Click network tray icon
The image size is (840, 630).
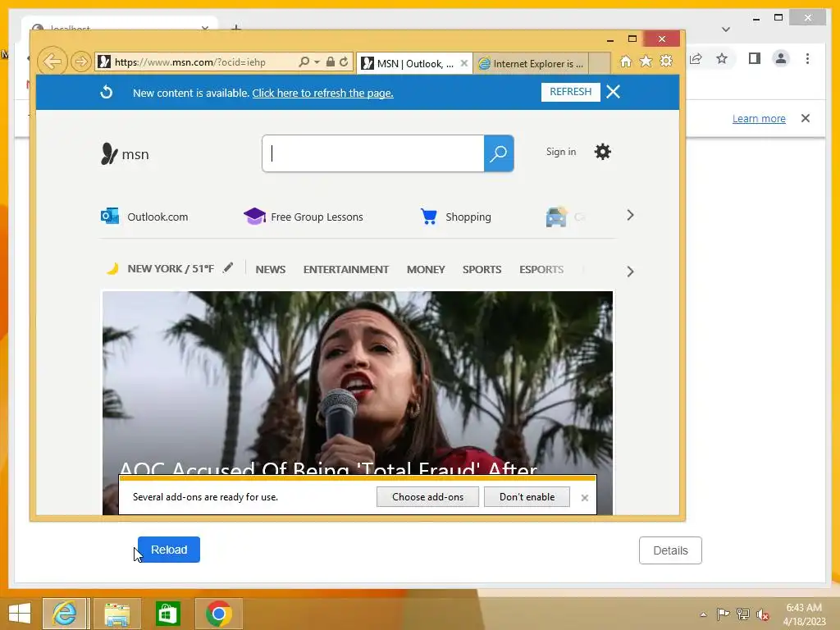tap(743, 614)
